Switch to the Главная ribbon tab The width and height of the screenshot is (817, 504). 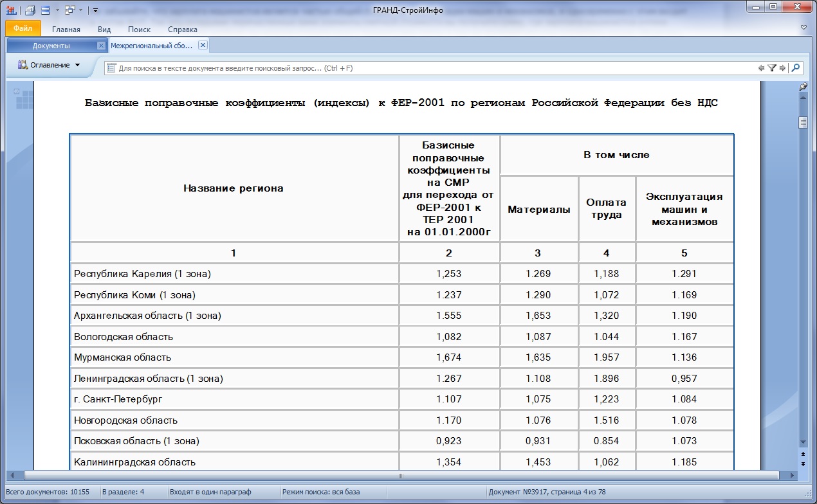tap(66, 30)
